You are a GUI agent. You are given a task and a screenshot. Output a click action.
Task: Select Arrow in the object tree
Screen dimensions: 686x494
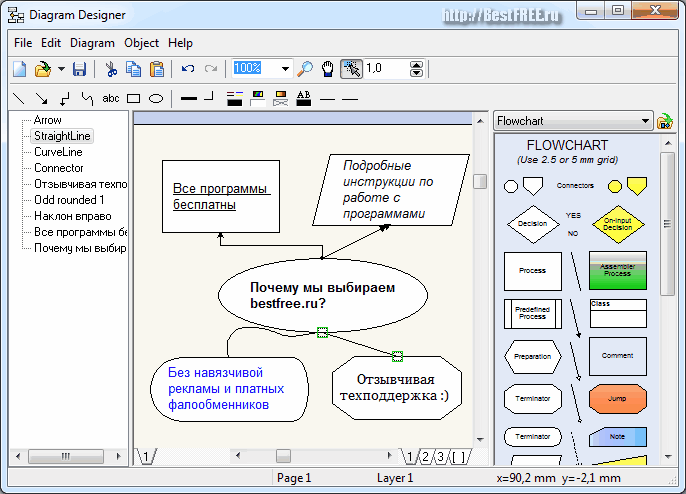pyautogui.click(x=48, y=120)
